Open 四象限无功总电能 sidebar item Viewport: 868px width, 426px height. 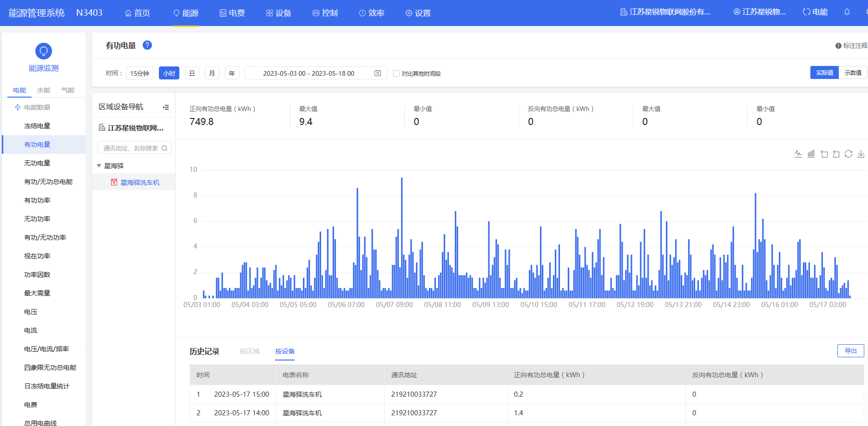[44, 367]
